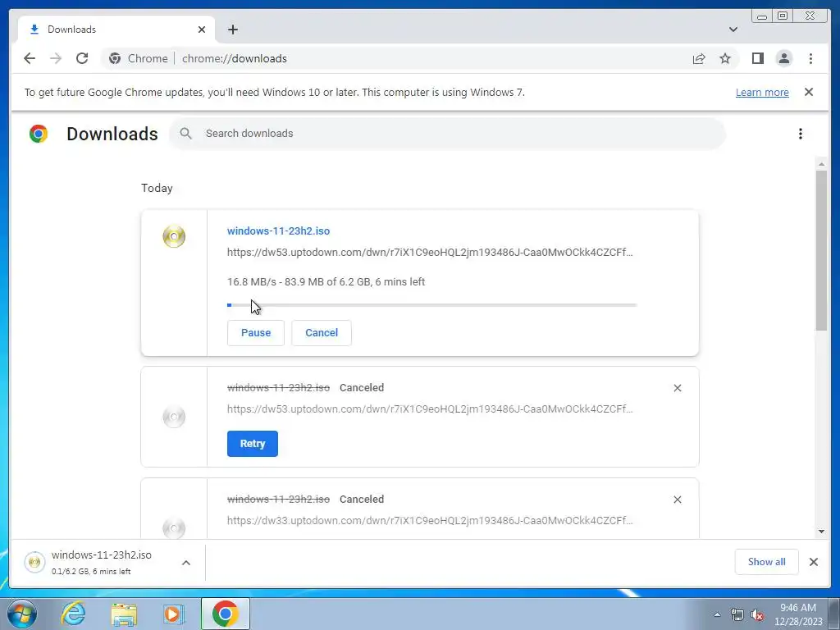Open the windows-11-23h2.iso file link
The width and height of the screenshot is (840, 630).
click(x=279, y=231)
